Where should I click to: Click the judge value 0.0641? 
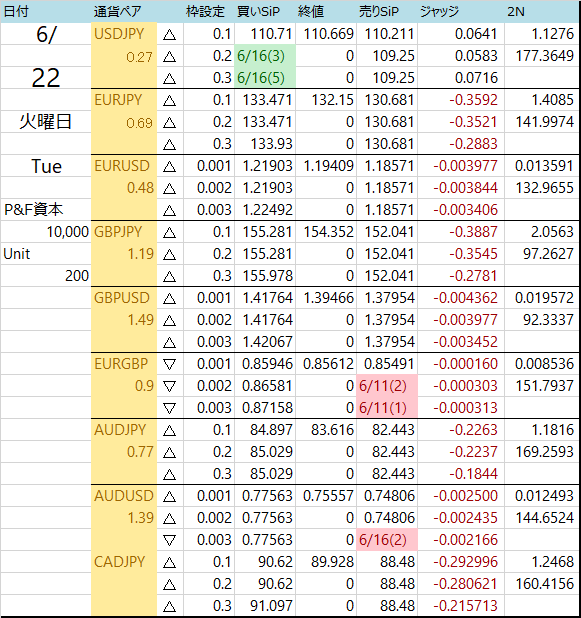point(476,34)
